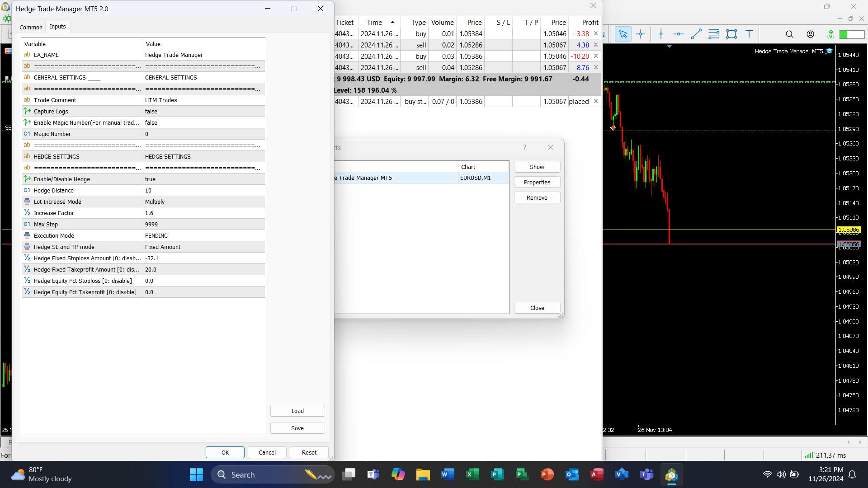Open the Execution Mode PENDING dropdown

click(x=204, y=235)
